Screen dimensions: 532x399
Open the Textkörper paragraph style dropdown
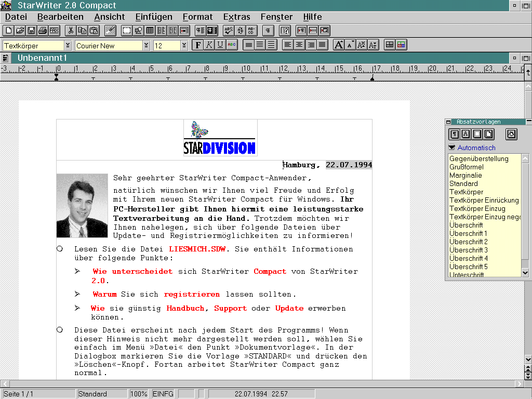coord(68,45)
